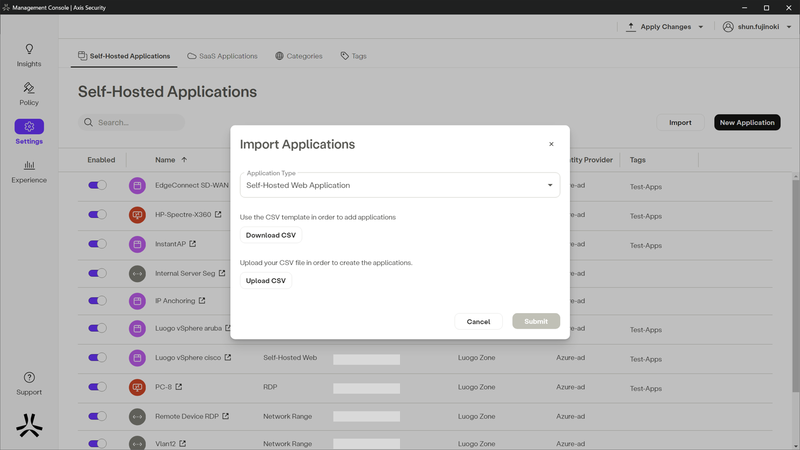Open external link icon next to Luogo vSphere cisco
This screenshot has width=800, height=450.
point(228,357)
